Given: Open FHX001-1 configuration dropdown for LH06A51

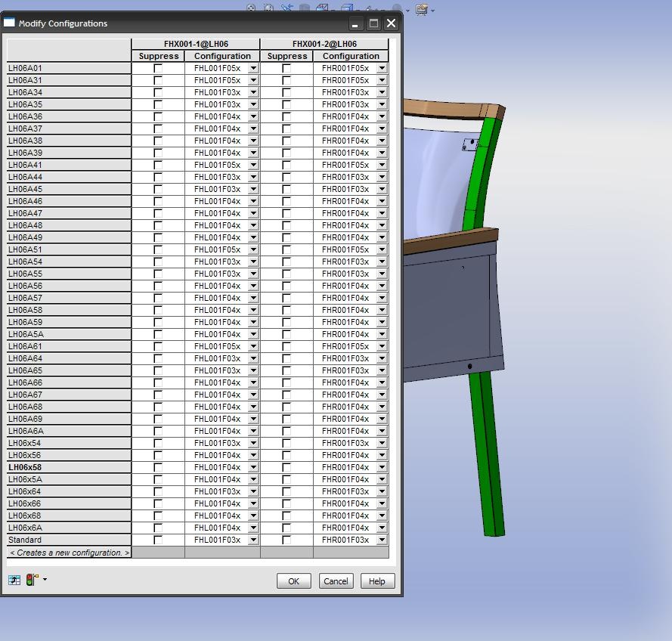Looking at the screenshot, I should click(254, 249).
